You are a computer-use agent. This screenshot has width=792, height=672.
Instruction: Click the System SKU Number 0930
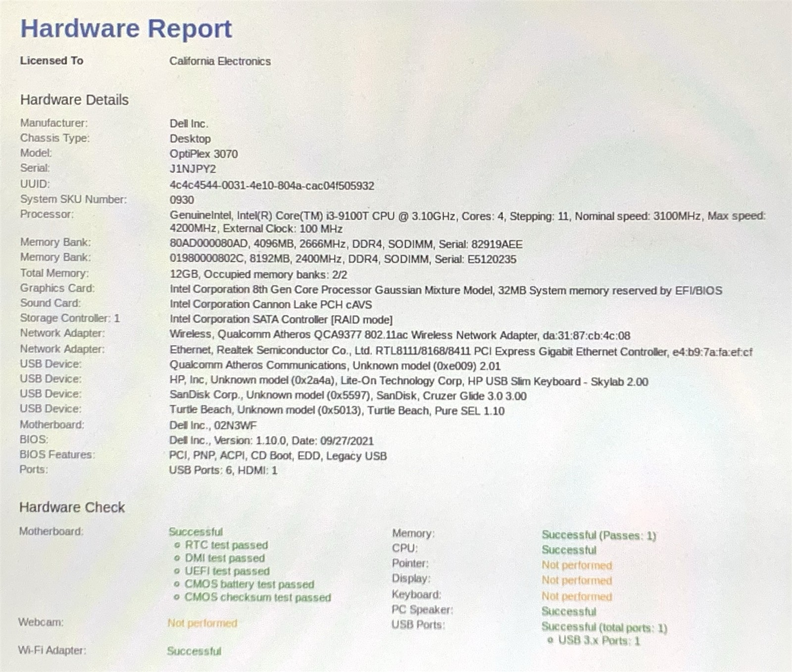coord(182,200)
